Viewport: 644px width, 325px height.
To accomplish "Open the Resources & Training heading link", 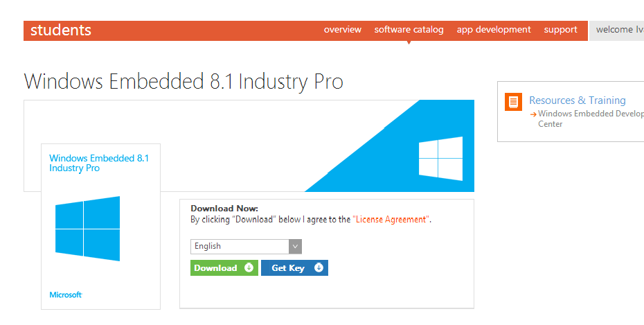I will (x=577, y=100).
